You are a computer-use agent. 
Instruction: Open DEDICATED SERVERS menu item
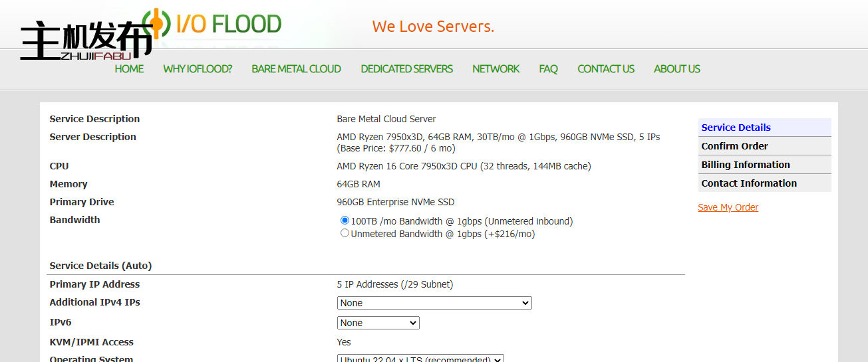(x=406, y=69)
